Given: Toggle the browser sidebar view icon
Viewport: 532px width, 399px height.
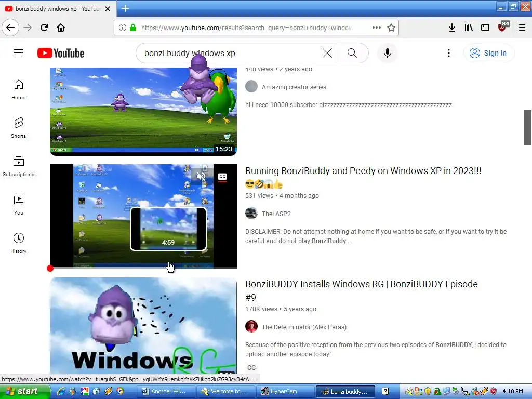Looking at the screenshot, I should click(x=485, y=28).
